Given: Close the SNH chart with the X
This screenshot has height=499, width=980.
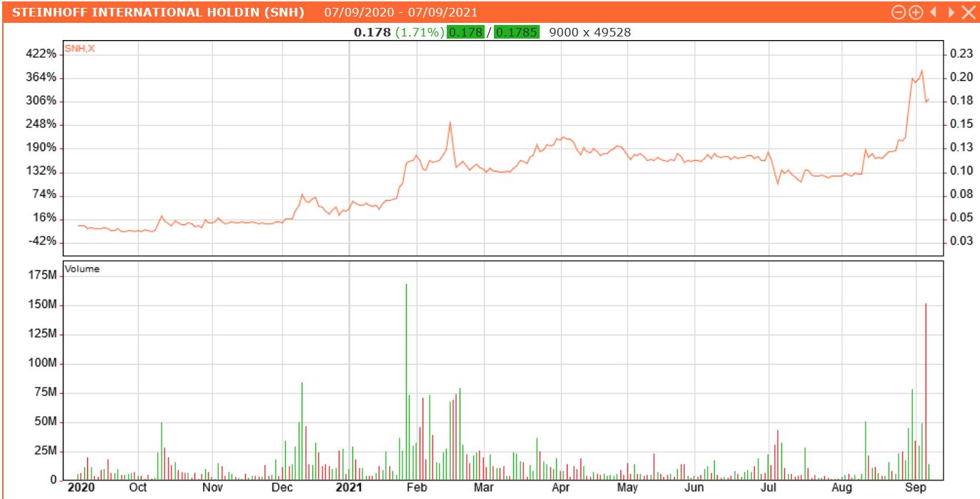Looking at the screenshot, I should point(969,11).
